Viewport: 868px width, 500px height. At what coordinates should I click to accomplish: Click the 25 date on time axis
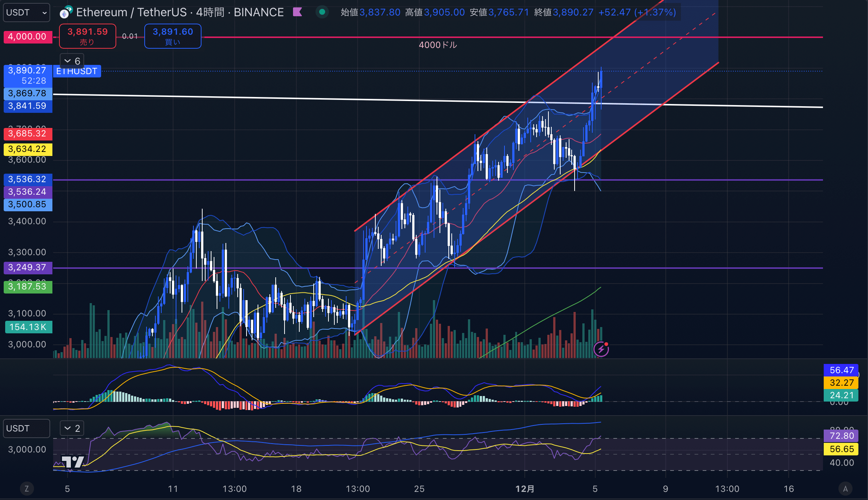click(419, 489)
